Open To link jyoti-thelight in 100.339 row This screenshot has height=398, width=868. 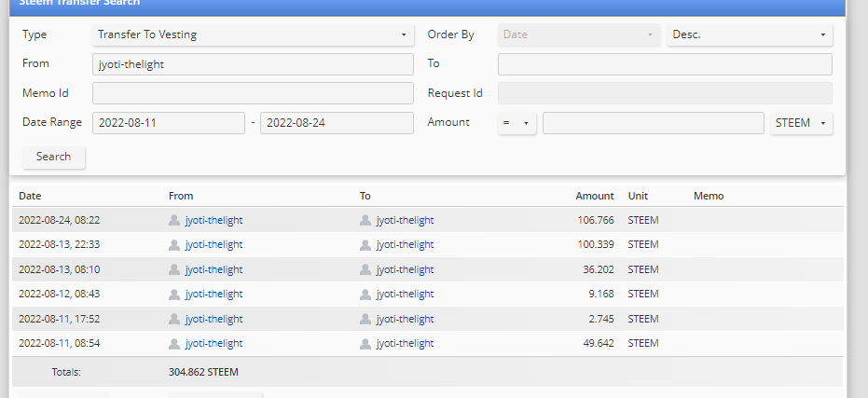(x=406, y=244)
